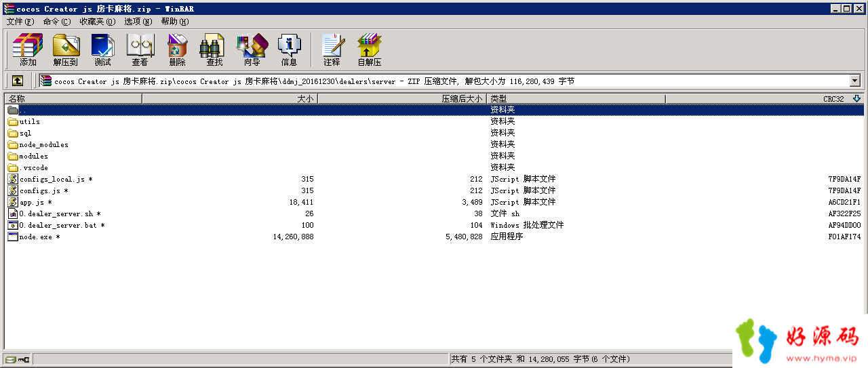Click CRC32 value F01AF174

coord(844,237)
